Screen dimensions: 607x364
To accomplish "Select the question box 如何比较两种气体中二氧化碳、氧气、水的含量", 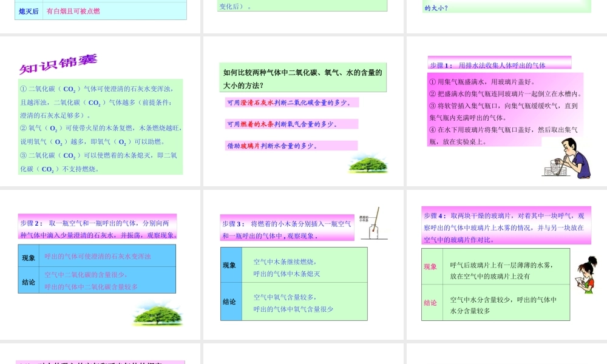I will point(303,78).
